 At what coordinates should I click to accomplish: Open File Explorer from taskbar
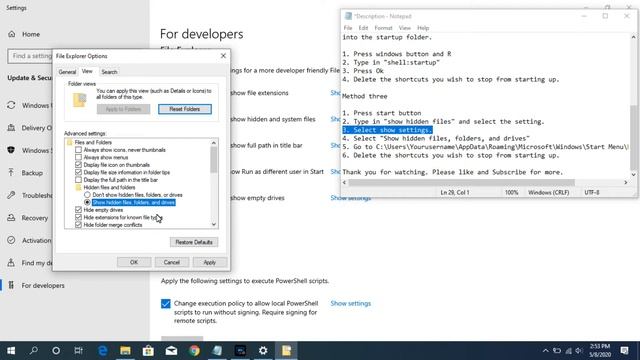pos(125,351)
